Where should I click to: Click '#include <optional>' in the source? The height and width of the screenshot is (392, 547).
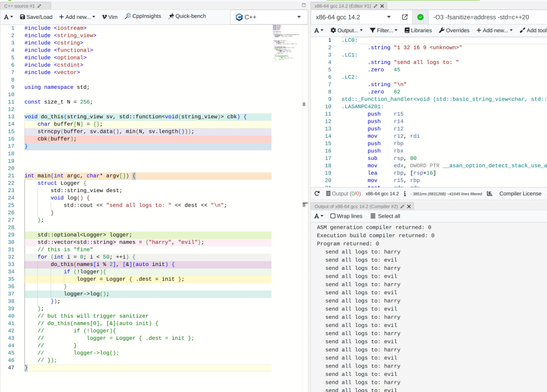tap(56, 58)
